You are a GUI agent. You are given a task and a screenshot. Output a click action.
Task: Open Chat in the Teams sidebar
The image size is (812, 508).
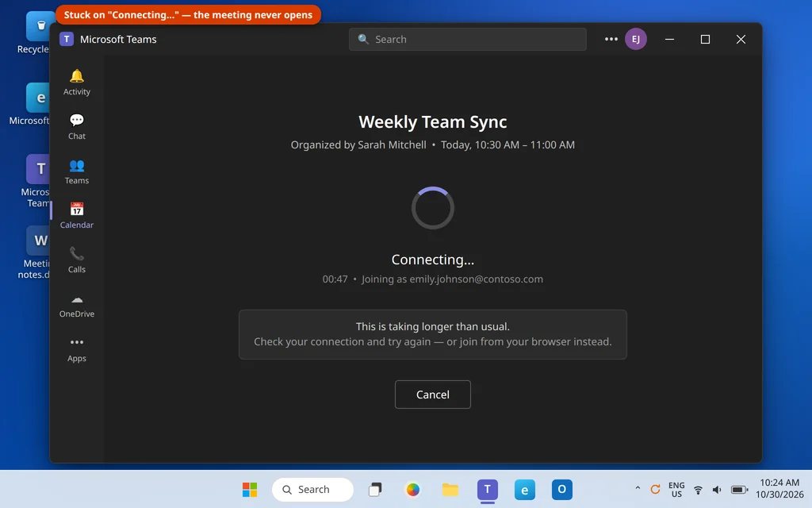77,127
